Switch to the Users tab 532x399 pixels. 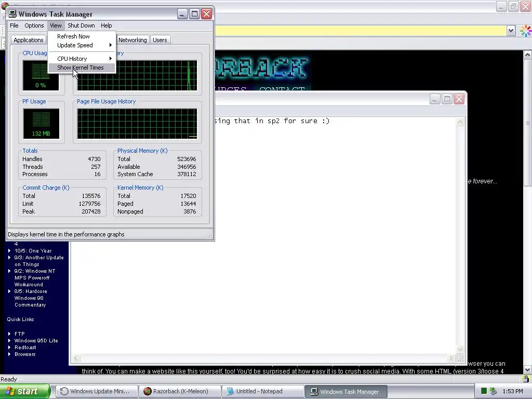(x=160, y=40)
